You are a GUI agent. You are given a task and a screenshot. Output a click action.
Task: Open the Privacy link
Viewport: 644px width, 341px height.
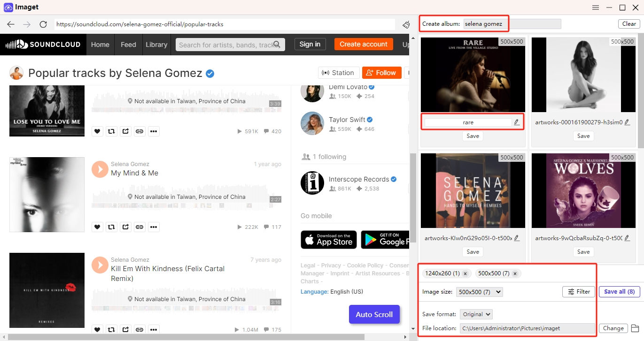coord(331,265)
